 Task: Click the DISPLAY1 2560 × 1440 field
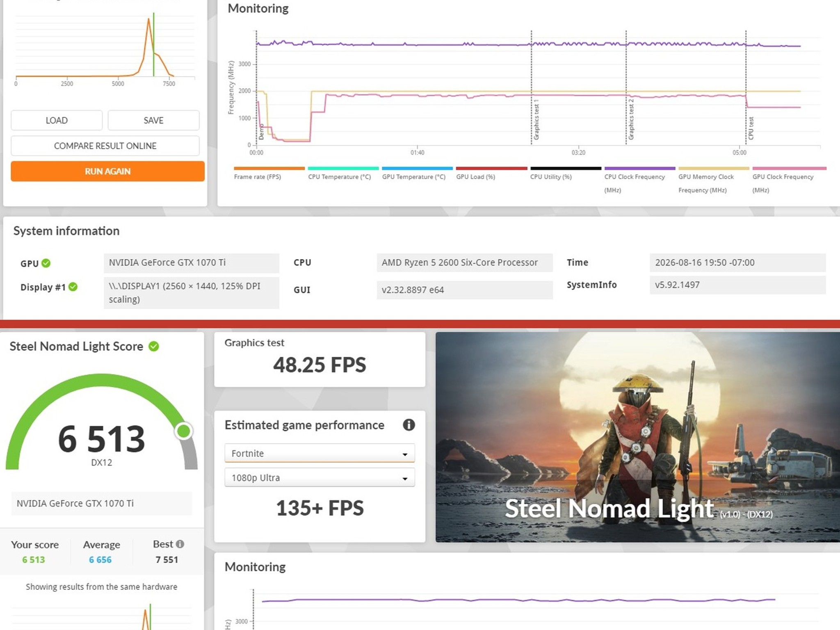tap(192, 293)
